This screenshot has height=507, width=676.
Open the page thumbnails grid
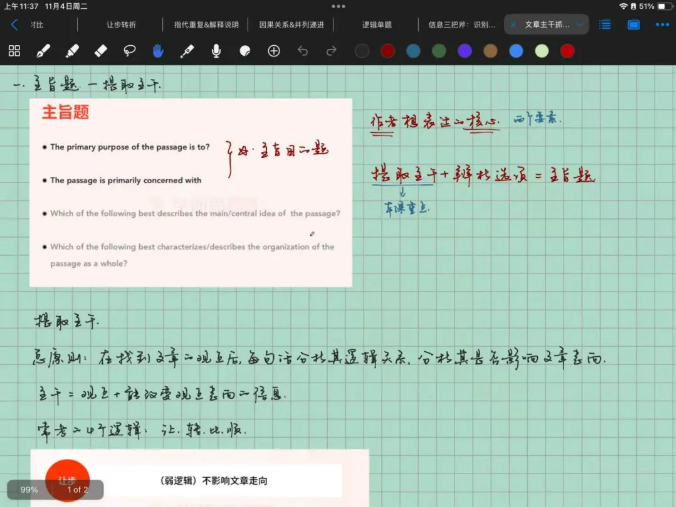click(14, 50)
